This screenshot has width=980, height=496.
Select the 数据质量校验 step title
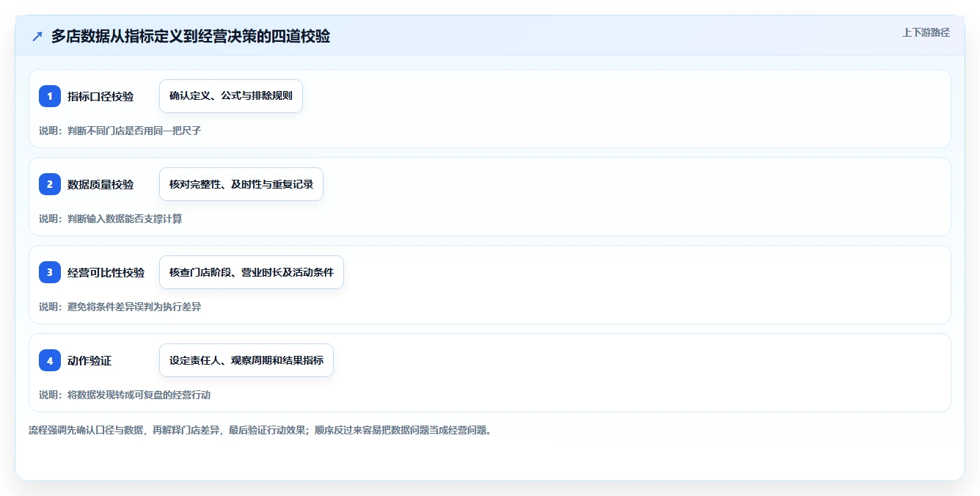100,184
